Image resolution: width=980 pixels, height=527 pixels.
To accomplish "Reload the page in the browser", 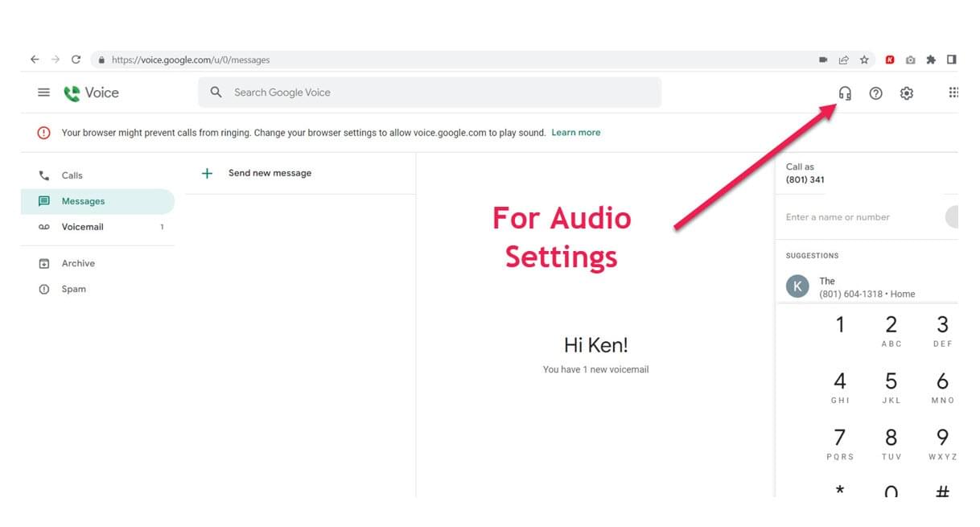I will pos(76,60).
